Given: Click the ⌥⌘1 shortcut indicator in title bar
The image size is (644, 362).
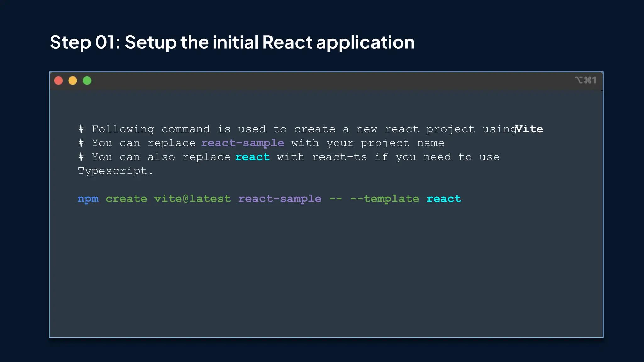Looking at the screenshot, I should tap(586, 80).
